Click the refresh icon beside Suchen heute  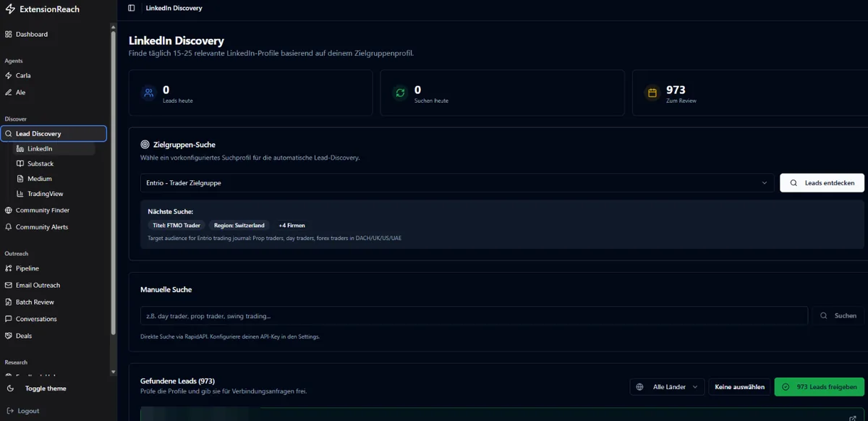pos(400,93)
